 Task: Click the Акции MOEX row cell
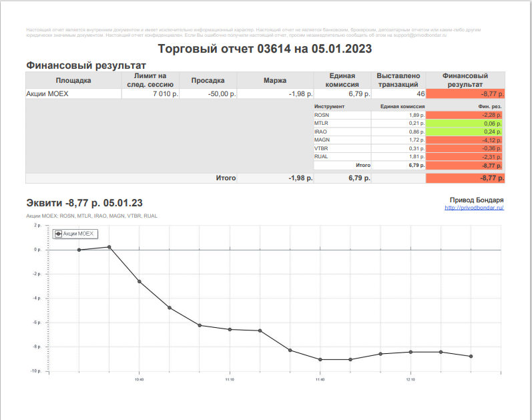[x=73, y=93]
